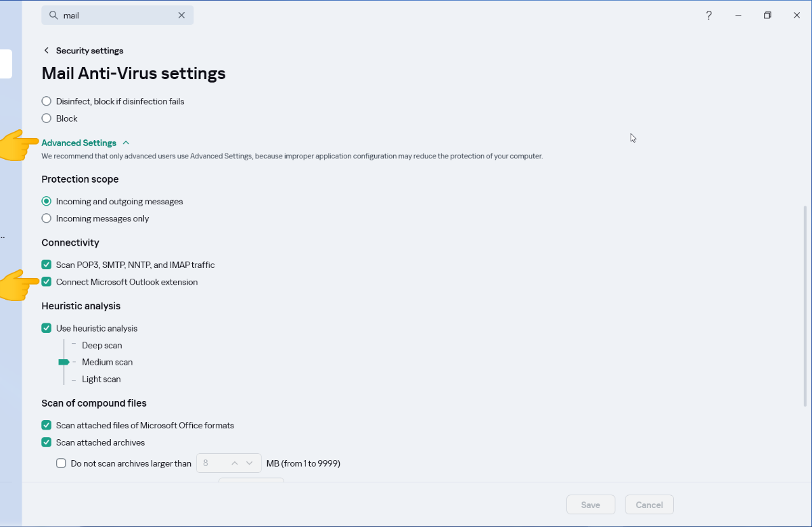Select the Block action option

tap(47, 118)
